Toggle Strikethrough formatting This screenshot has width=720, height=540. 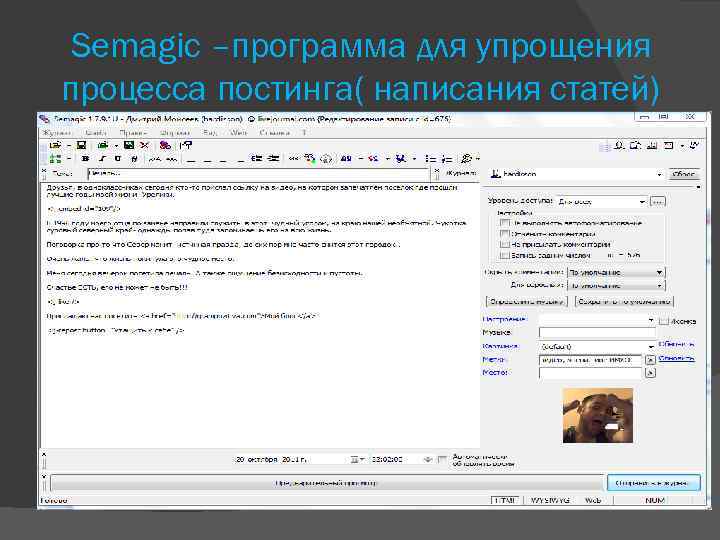pyautogui.click(x=134, y=159)
